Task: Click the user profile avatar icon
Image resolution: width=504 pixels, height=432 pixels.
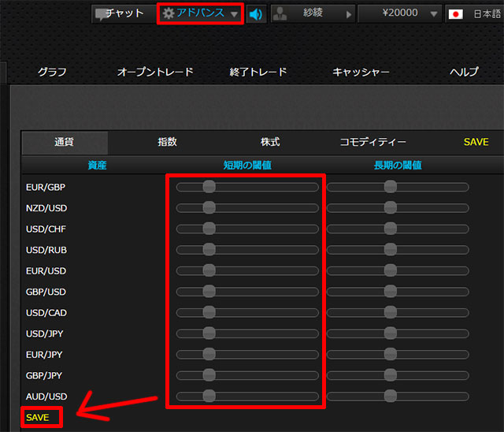Action: (x=280, y=14)
